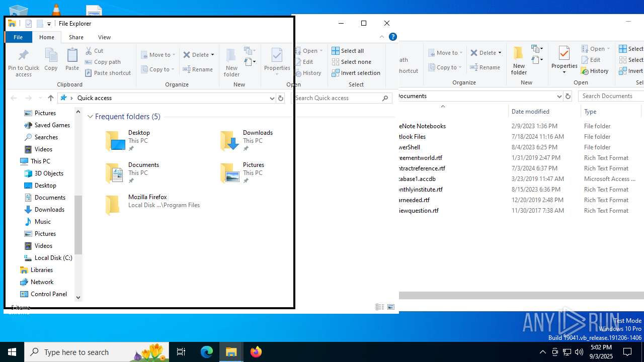This screenshot has height=362, width=644.
Task: Collapse the ribbon with chevron arrow
Action: (x=382, y=37)
